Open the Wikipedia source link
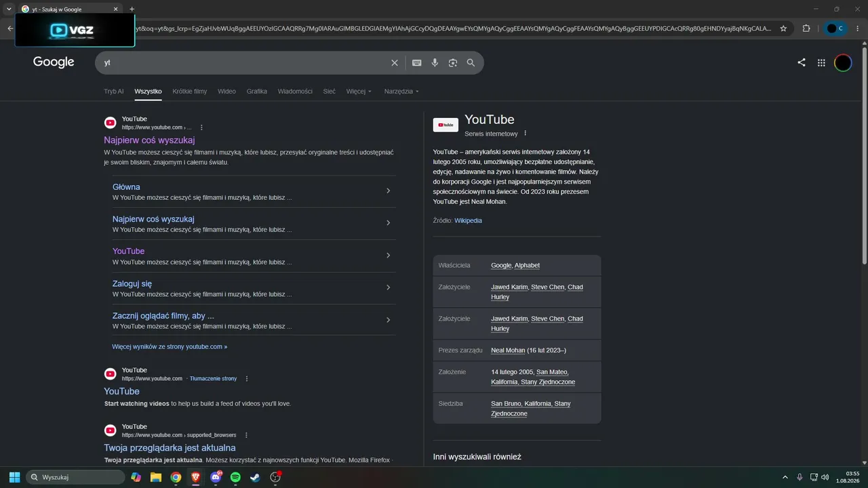 coord(468,221)
